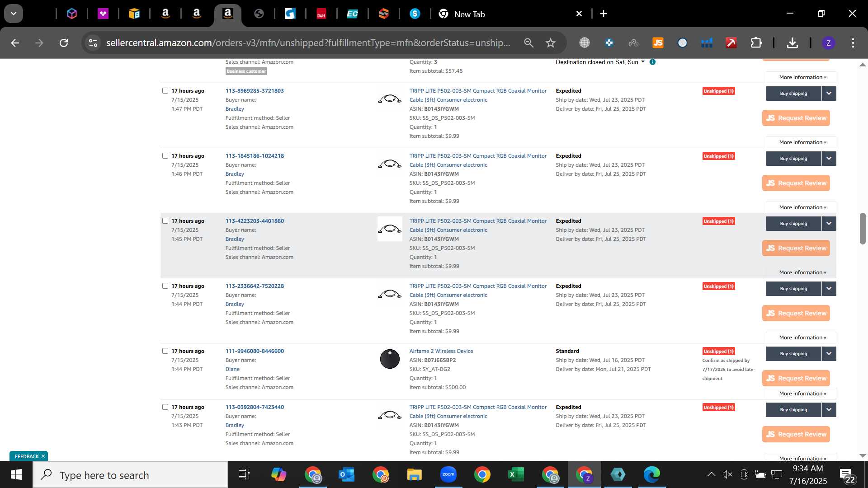Switch to the purple cube tab
Viewport: 868px width, 488px height.
[72, 14]
